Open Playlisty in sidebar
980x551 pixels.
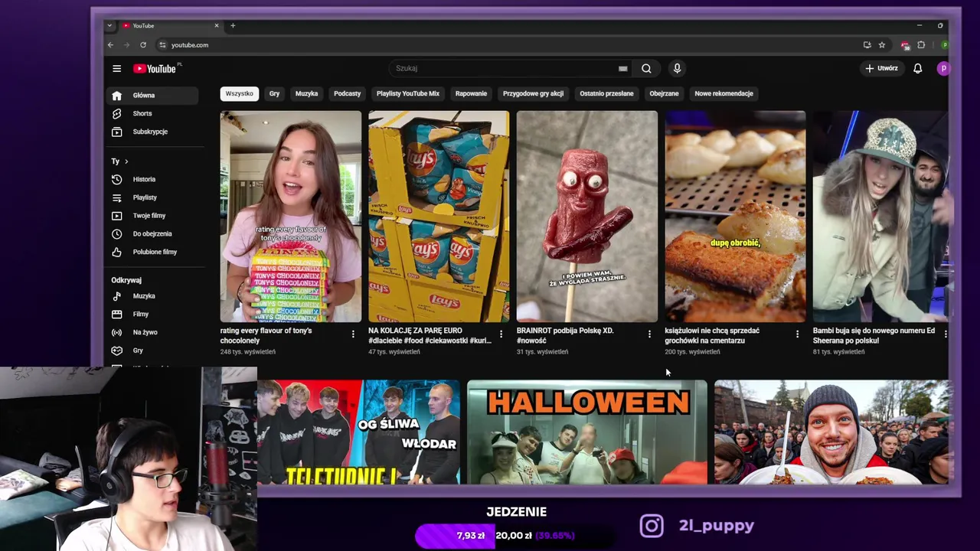152,197
